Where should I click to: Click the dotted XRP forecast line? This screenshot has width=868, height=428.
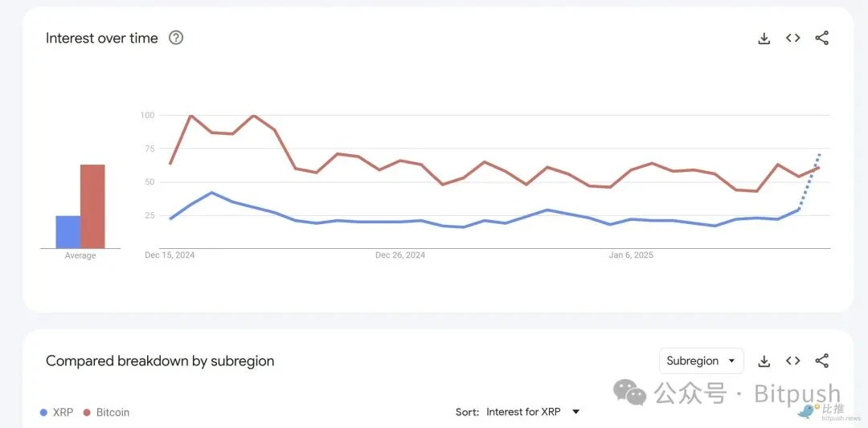[x=811, y=181]
